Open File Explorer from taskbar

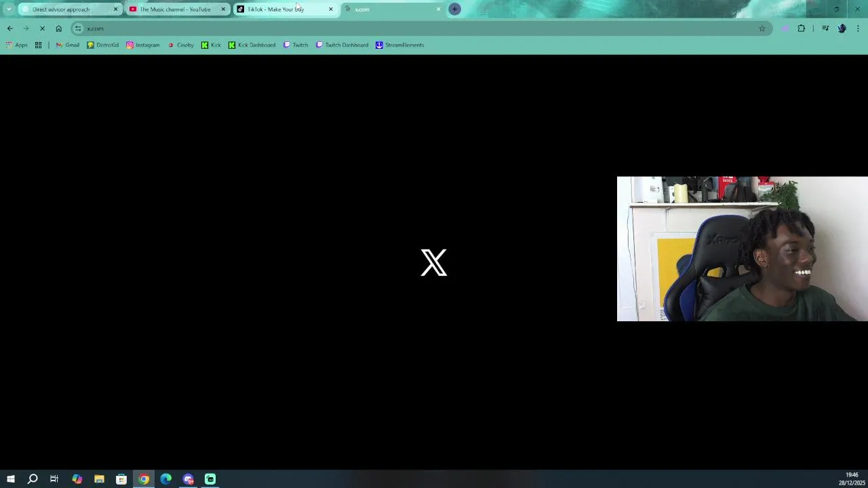tap(99, 479)
